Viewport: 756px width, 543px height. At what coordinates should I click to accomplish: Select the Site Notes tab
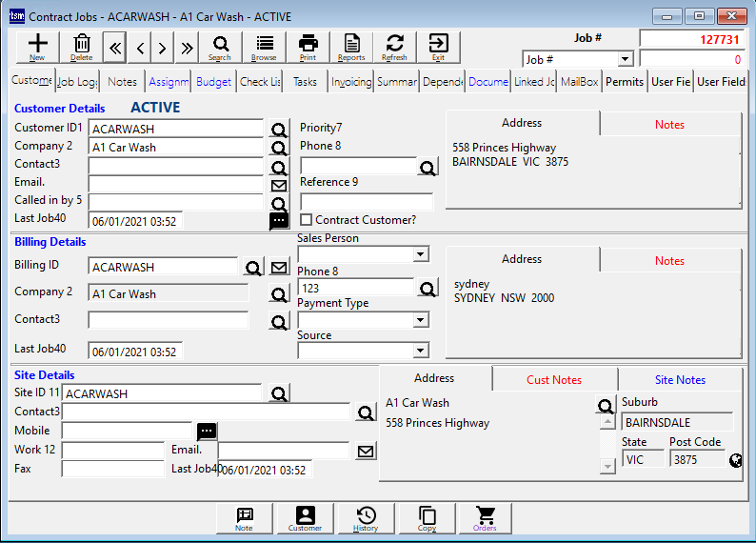680,380
